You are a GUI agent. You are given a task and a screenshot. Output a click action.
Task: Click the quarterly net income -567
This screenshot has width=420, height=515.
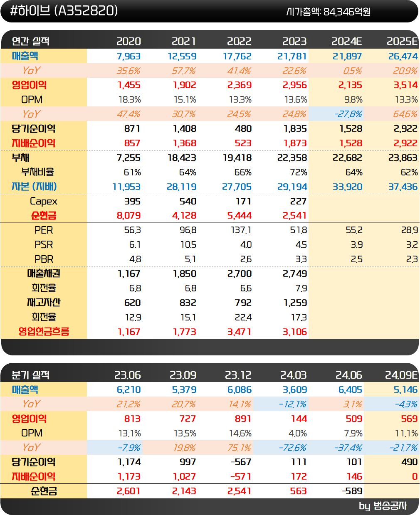[x=241, y=462]
